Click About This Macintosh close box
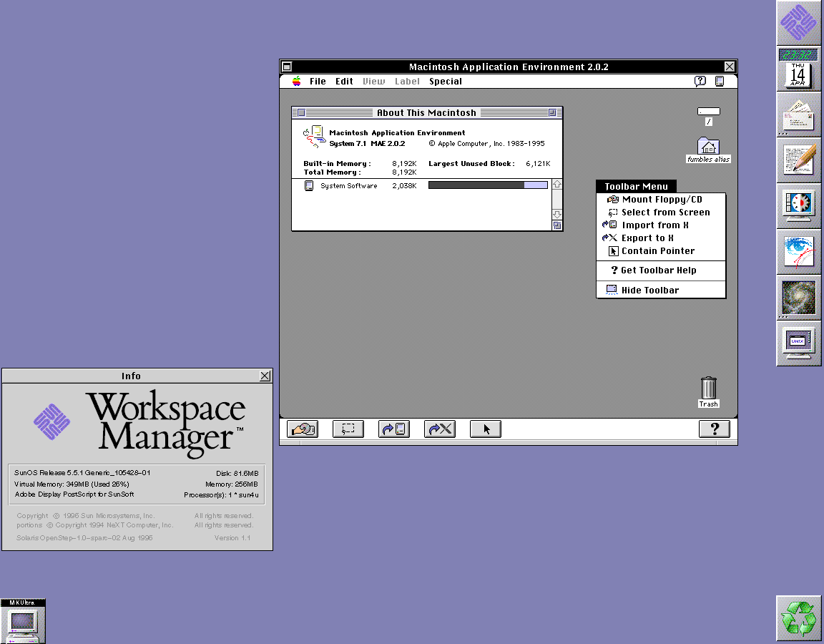The height and width of the screenshot is (644, 824). 301,112
